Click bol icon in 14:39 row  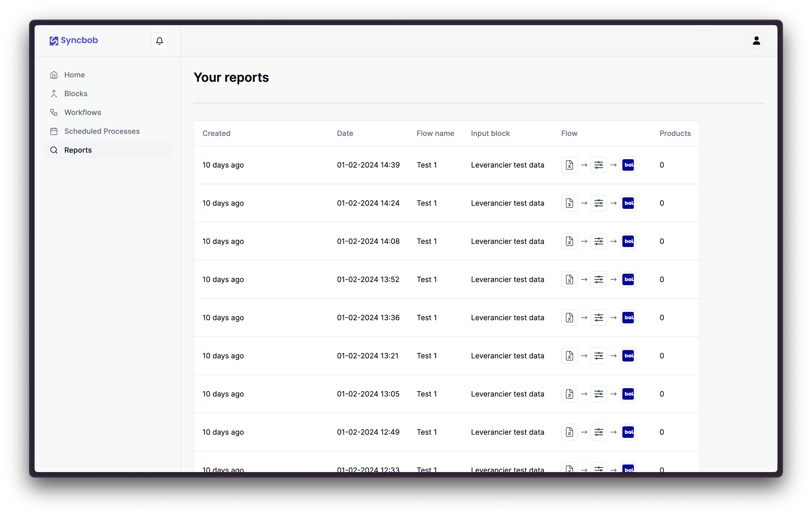click(628, 165)
